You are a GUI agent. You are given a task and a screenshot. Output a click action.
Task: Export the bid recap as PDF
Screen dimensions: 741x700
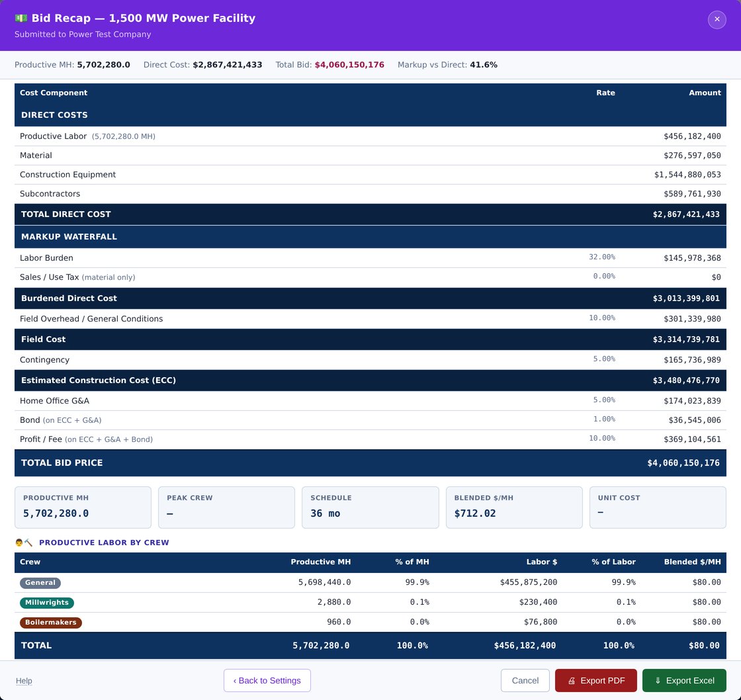coord(596,681)
